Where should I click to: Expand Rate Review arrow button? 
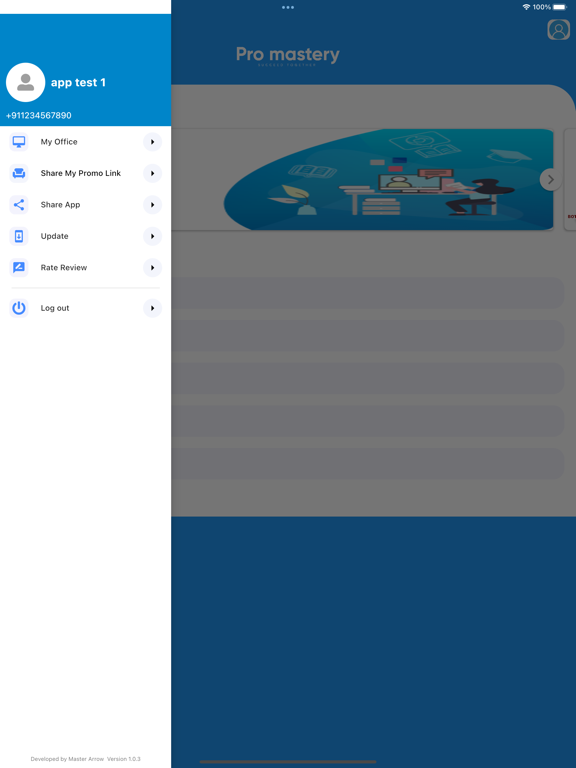tap(152, 267)
